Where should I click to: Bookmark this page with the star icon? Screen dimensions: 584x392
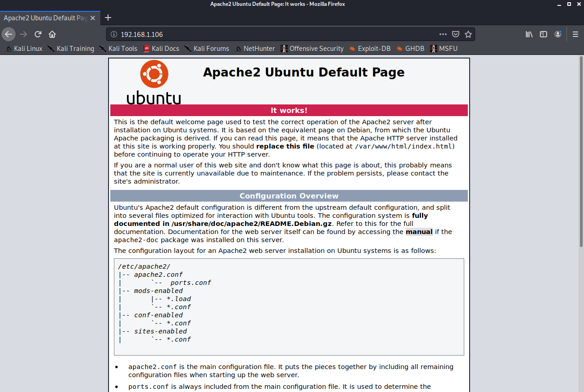(468, 34)
